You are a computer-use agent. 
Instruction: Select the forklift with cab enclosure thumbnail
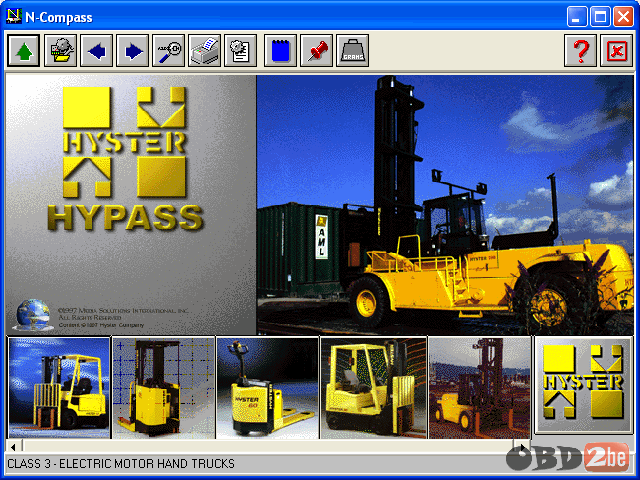point(373,388)
